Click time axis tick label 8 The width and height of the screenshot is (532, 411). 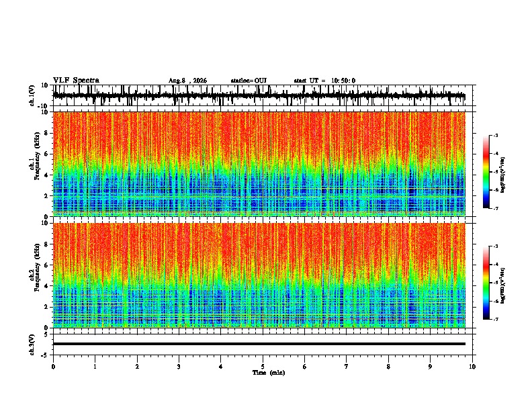388,367
